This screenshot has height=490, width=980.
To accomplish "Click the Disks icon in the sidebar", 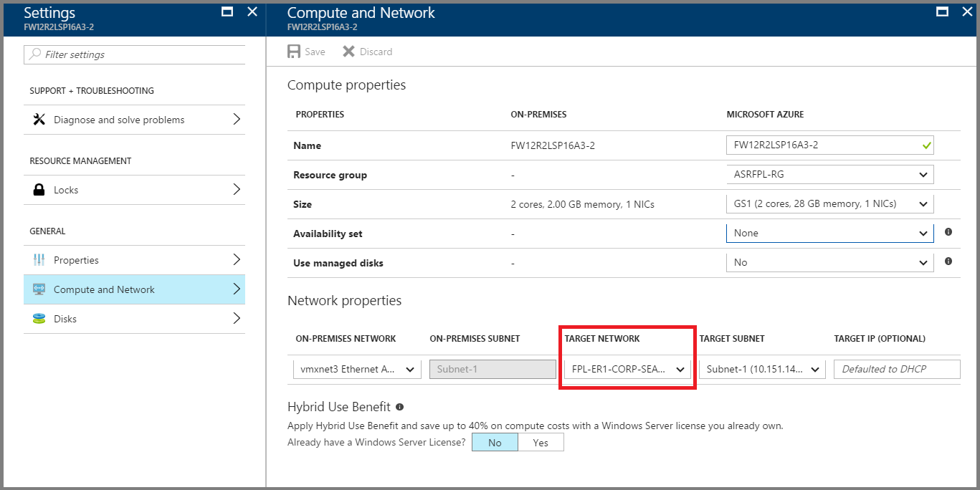I will [39, 318].
